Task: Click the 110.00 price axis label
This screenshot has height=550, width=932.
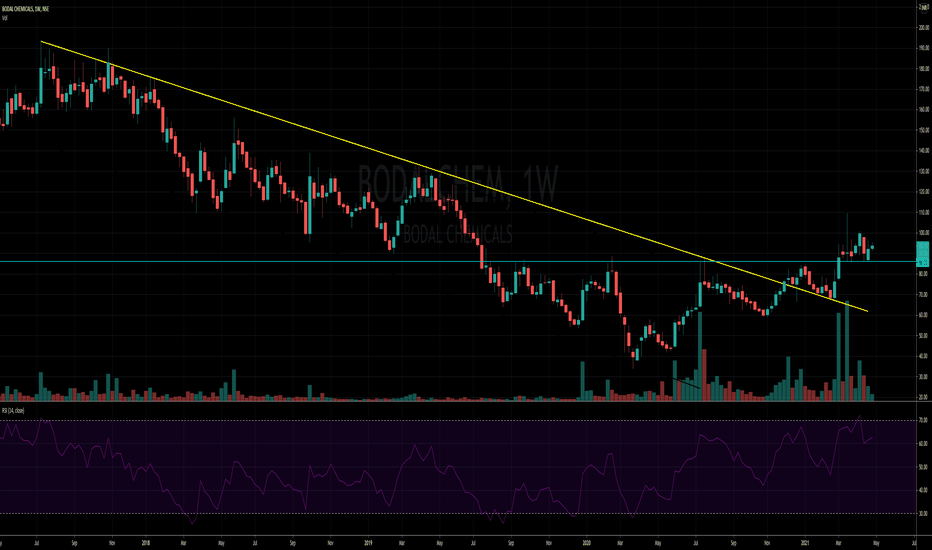Action: coord(924,212)
